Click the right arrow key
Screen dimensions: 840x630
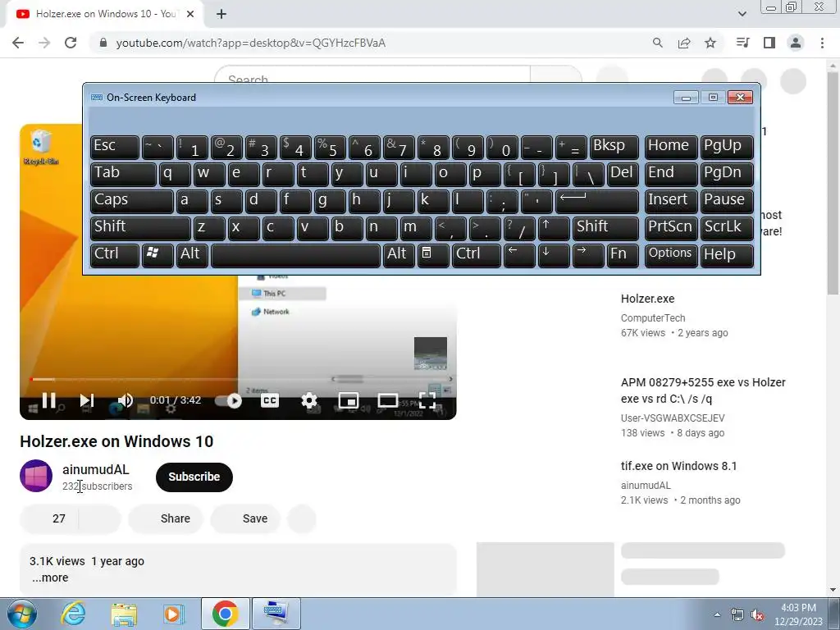pos(588,256)
